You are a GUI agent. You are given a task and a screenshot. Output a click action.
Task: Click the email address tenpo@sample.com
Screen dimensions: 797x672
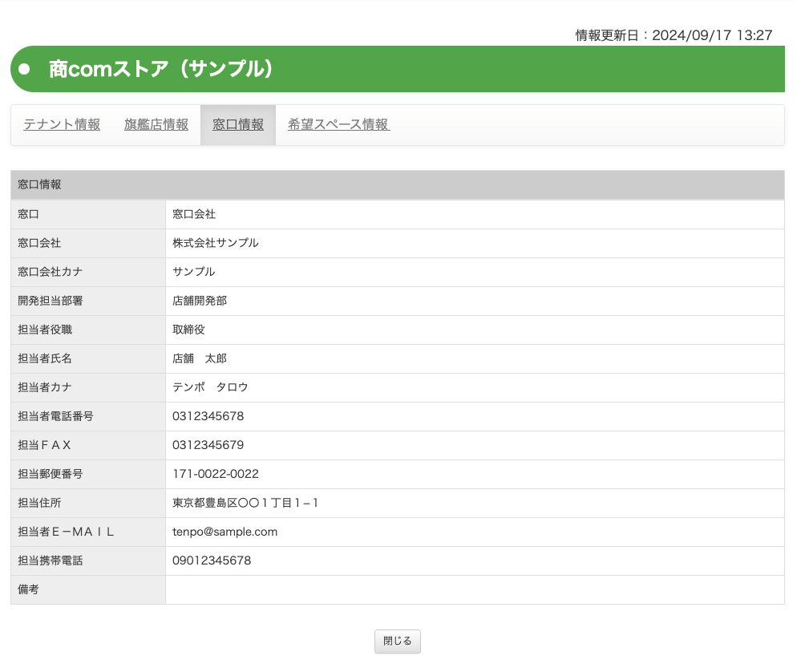(225, 532)
